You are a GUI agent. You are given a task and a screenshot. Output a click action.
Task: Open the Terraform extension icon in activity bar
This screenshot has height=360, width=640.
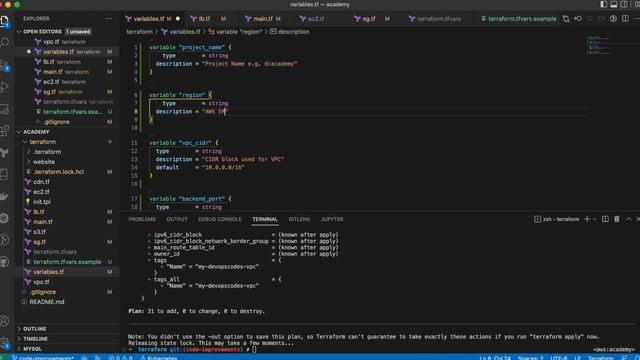[5, 153]
